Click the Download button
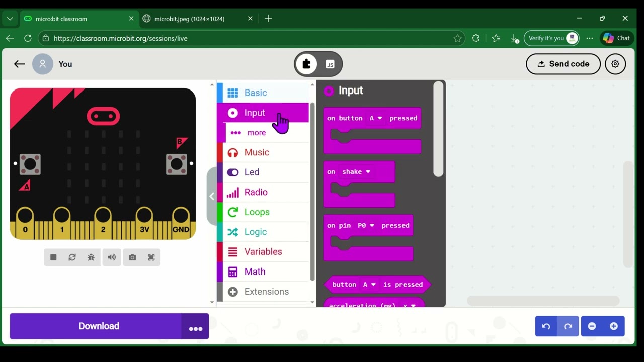This screenshot has width=644, height=362. point(96,326)
